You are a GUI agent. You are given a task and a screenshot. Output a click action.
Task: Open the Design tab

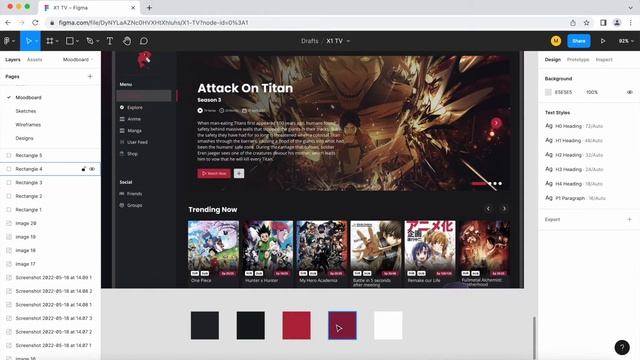[x=553, y=60]
